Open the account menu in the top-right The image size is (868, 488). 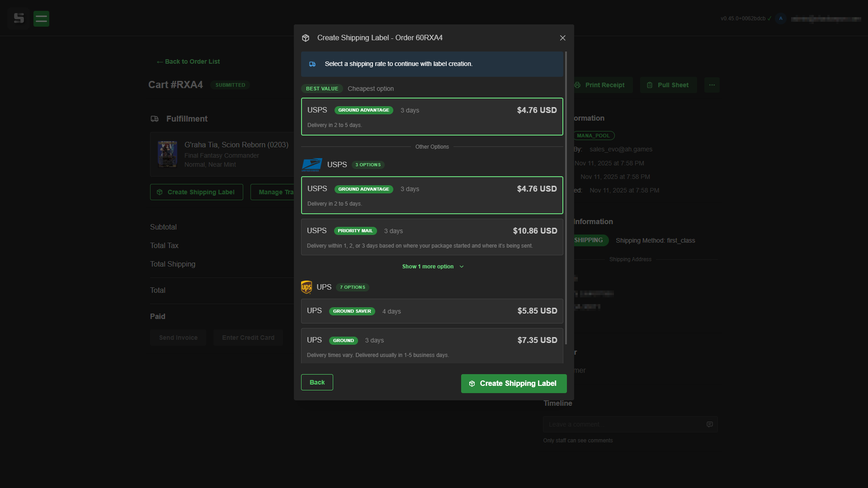coord(826,19)
